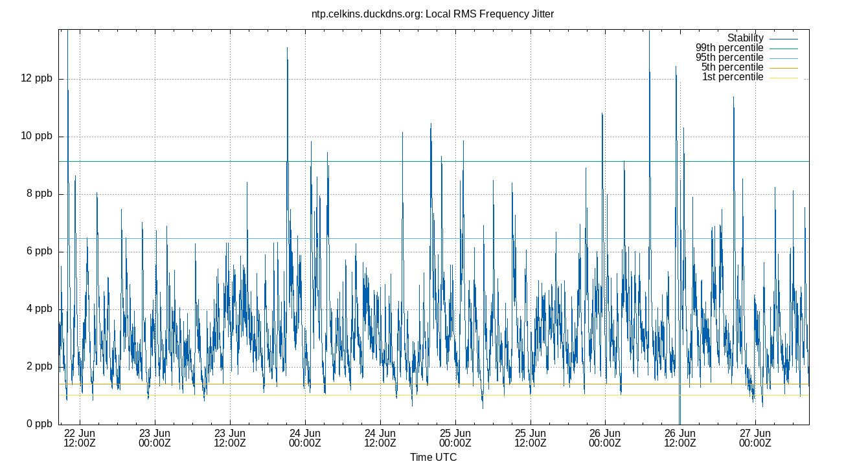Click the '0 ppb' y-axis label
868x466 pixels.
(x=39, y=425)
